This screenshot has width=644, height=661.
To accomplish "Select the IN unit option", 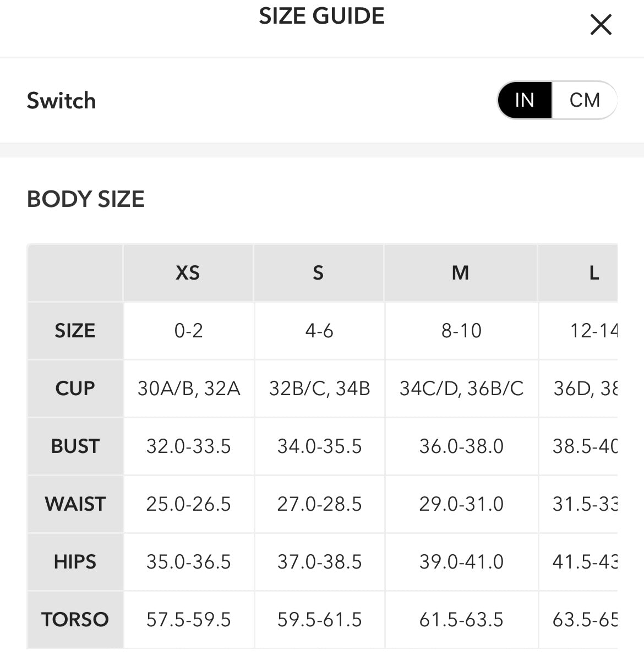I will click(525, 100).
